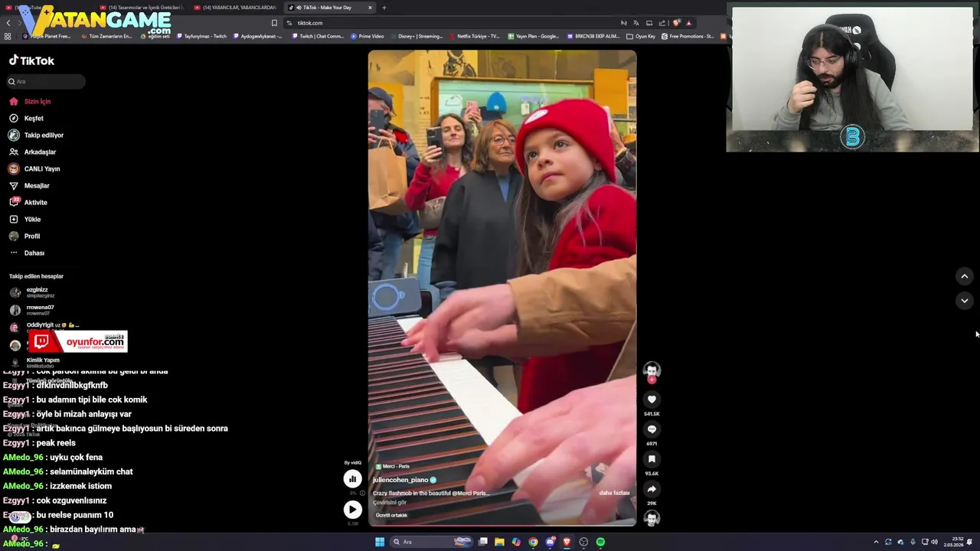The width and height of the screenshot is (980, 551).
Task: Open Discord from the taskbar
Action: 550,542
